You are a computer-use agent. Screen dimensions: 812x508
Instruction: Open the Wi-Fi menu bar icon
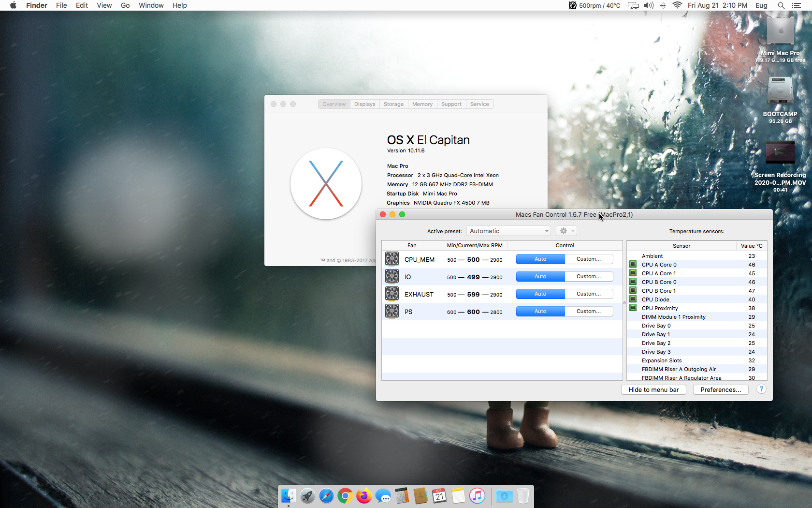pyautogui.click(x=677, y=5)
